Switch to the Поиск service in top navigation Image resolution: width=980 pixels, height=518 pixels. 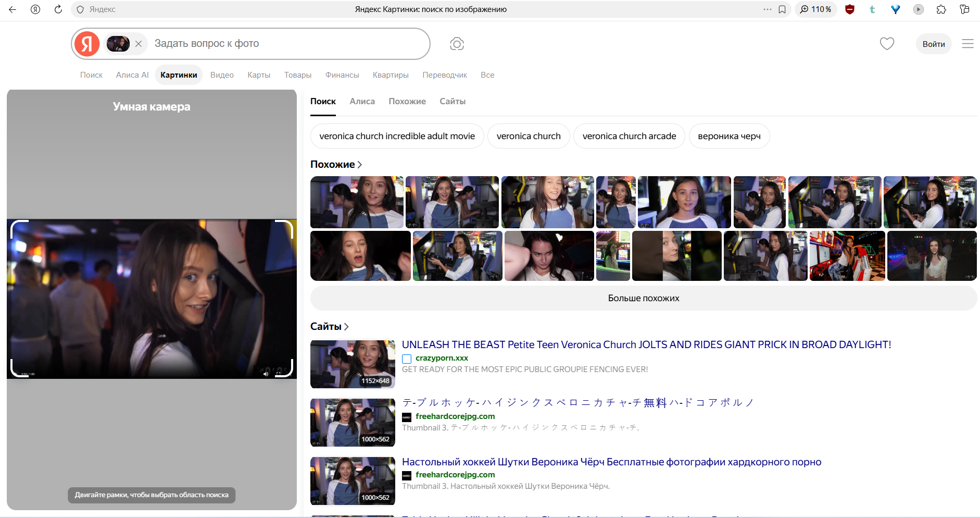click(x=91, y=75)
